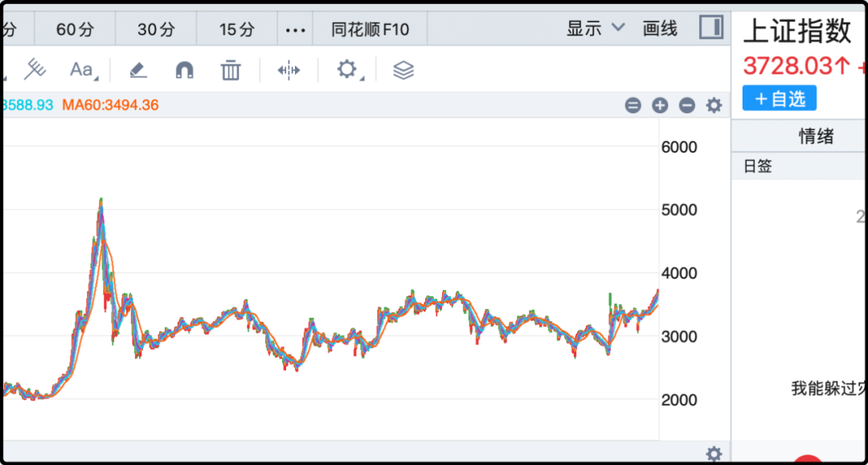Open indicator settings gear beside MA row
The height and width of the screenshot is (465, 868).
pos(714,105)
